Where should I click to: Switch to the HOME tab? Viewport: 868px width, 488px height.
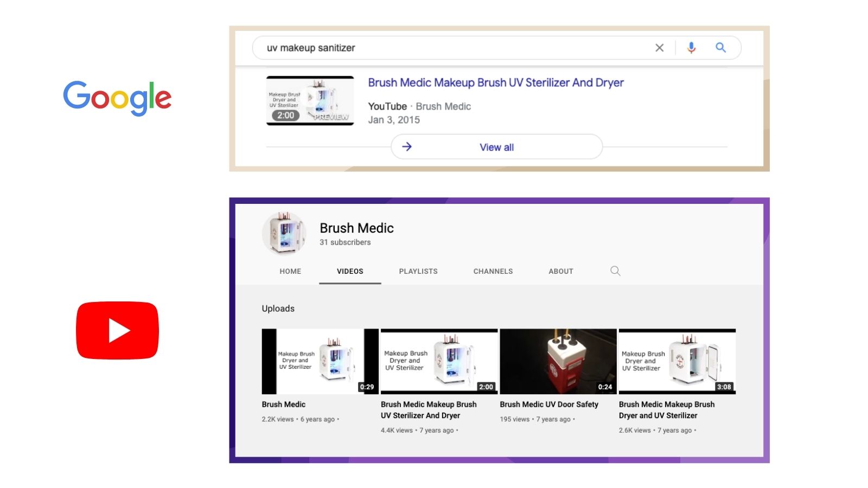click(x=290, y=271)
